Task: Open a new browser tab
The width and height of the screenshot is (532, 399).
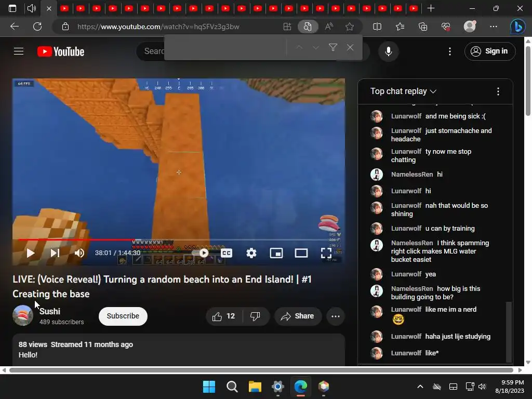Action: click(431, 8)
